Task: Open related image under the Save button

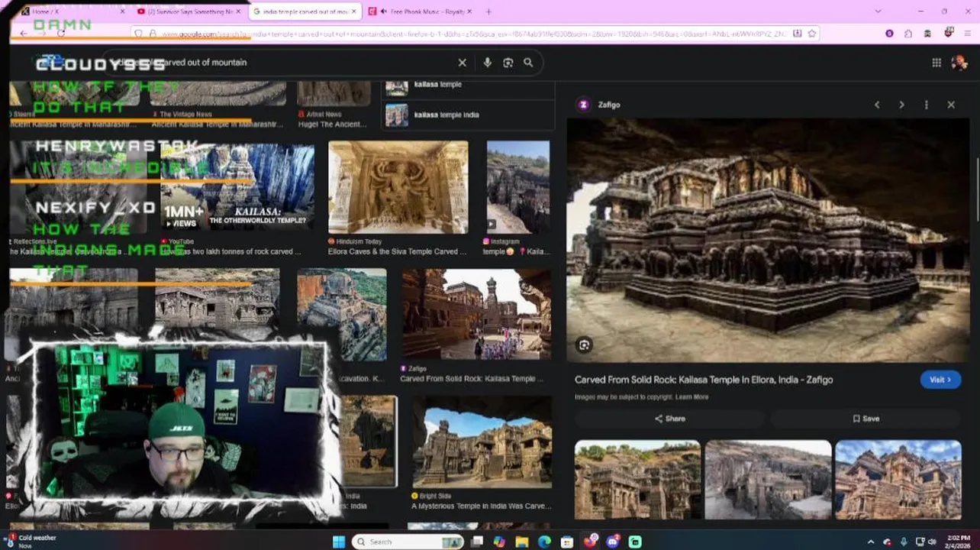Action: (898, 480)
